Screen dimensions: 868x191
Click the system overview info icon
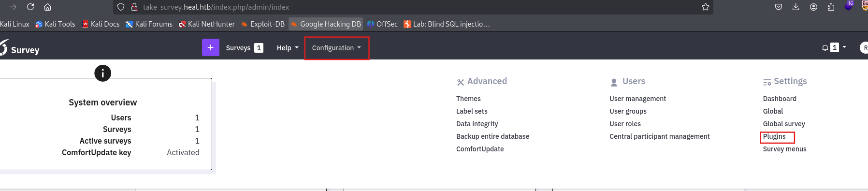(102, 73)
